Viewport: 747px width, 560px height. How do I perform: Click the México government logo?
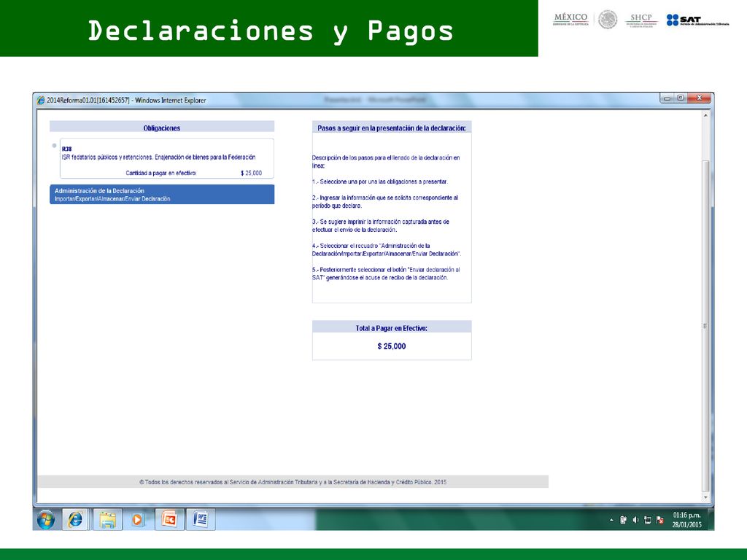click(570, 19)
